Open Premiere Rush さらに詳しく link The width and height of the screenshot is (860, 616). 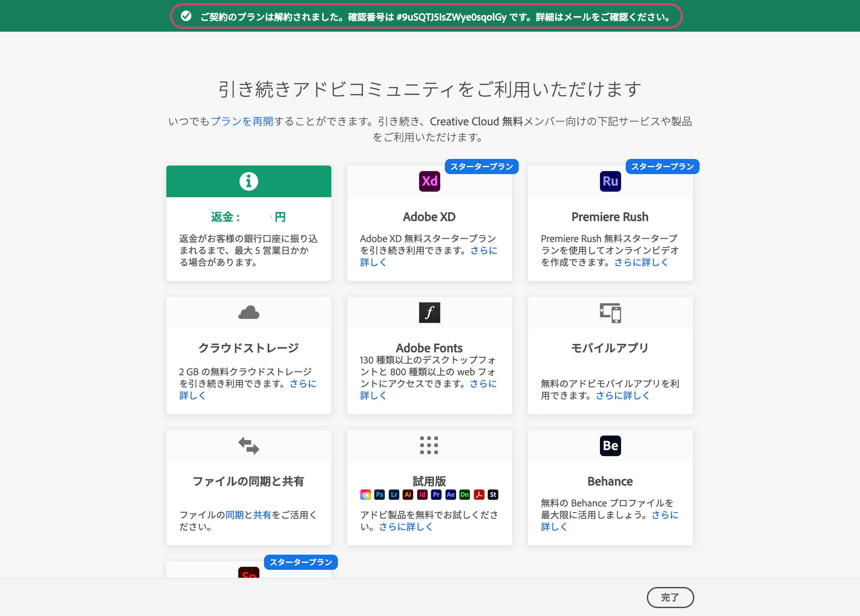pos(641,262)
